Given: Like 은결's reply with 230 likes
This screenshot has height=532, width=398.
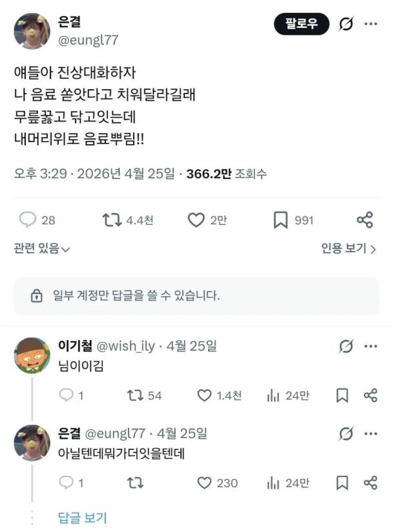Looking at the screenshot, I should 204,483.
